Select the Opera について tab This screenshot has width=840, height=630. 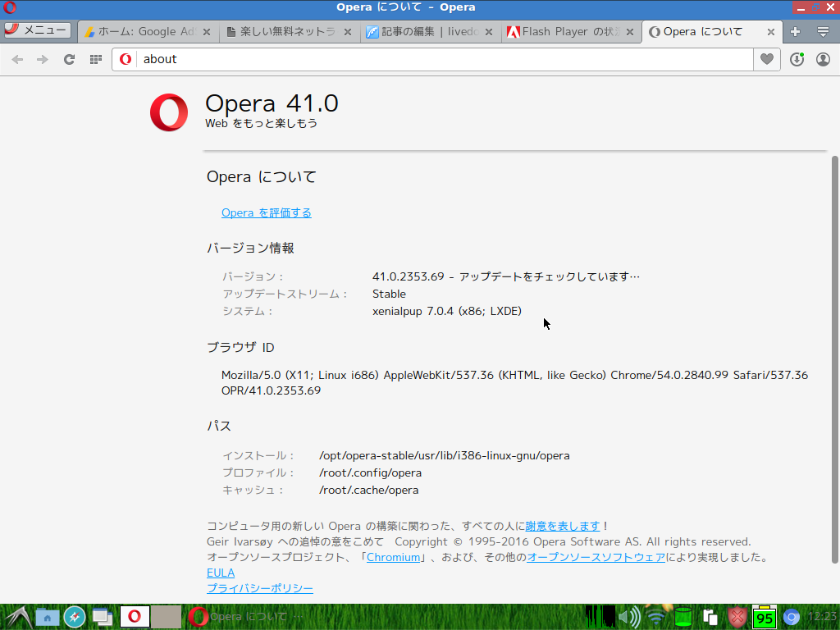click(x=703, y=32)
